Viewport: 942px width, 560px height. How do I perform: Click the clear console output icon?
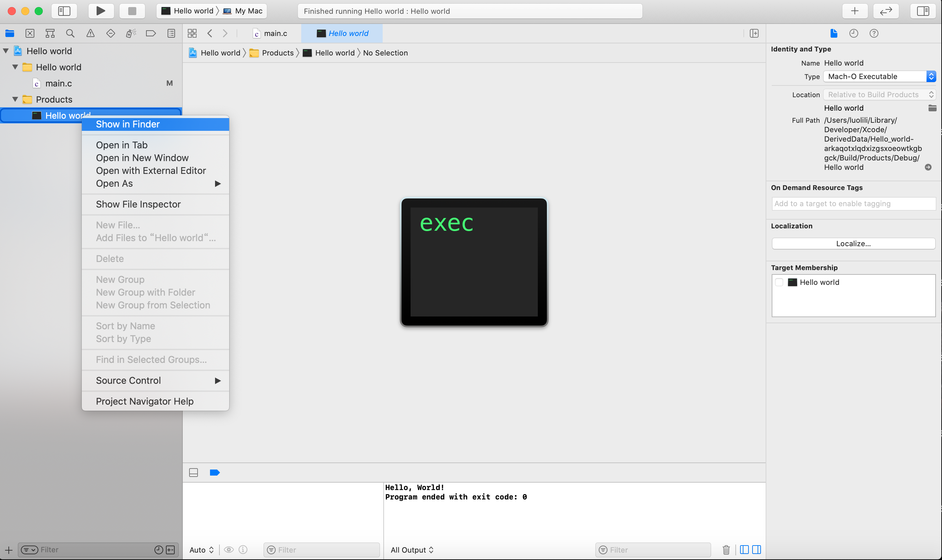tap(727, 549)
